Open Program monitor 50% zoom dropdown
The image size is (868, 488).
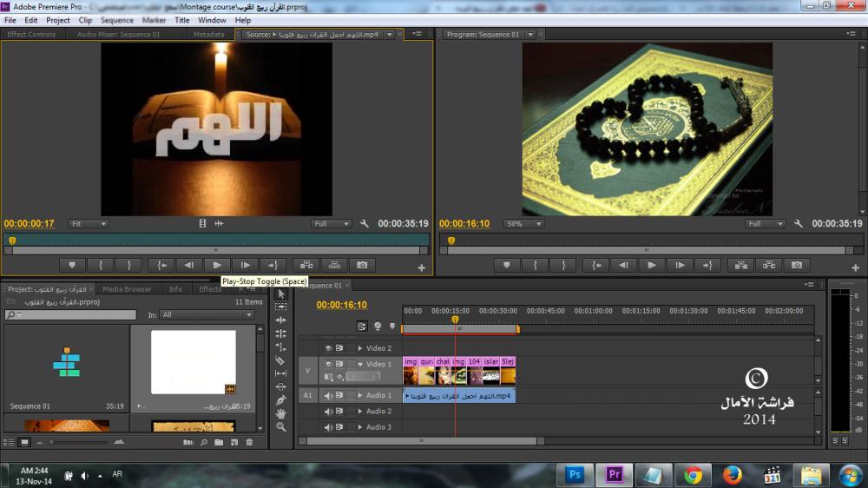tap(524, 224)
